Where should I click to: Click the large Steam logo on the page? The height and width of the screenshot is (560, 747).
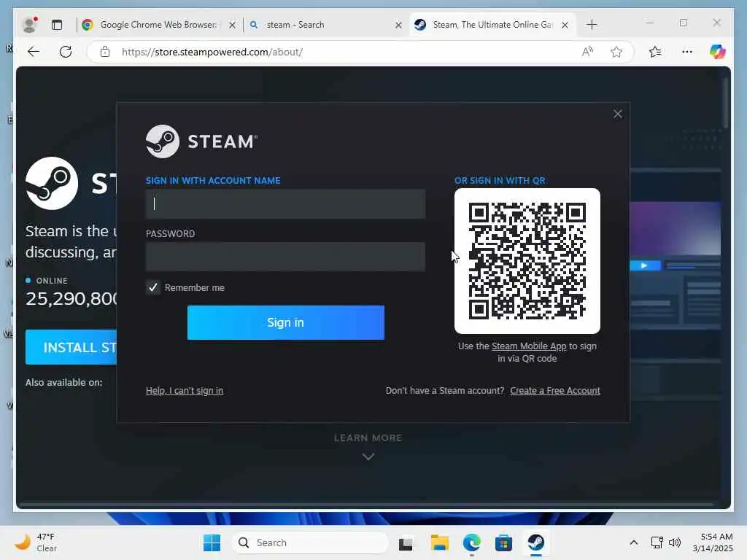point(52,183)
